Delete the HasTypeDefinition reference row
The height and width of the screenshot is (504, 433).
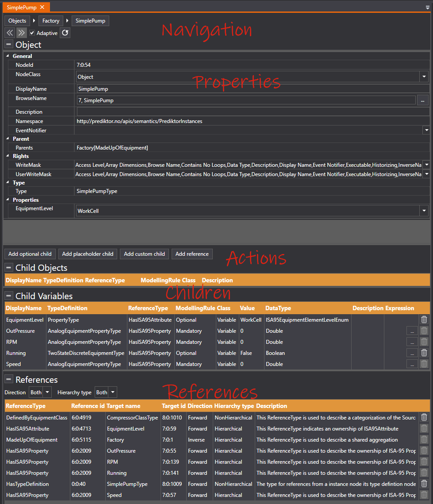tap(424, 484)
